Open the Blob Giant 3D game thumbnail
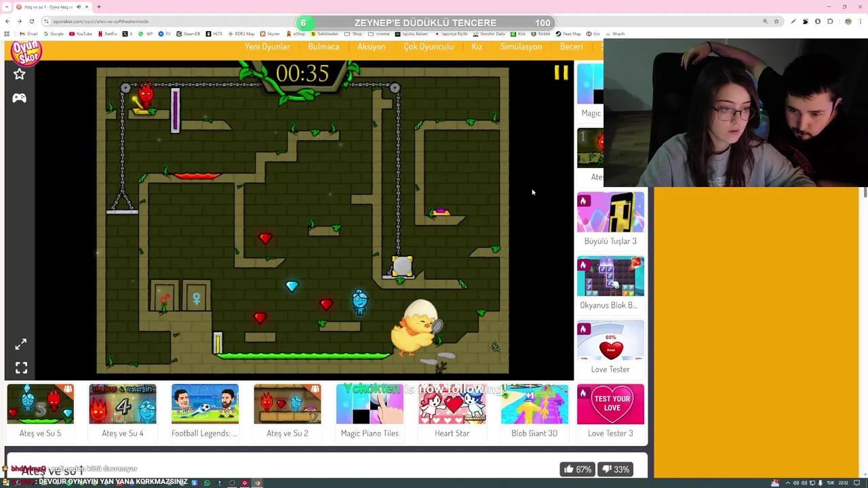 tap(534, 404)
